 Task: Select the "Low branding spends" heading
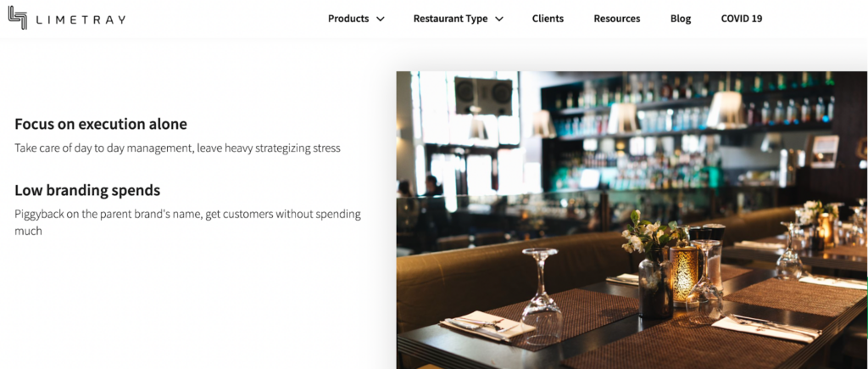(x=87, y=191)
